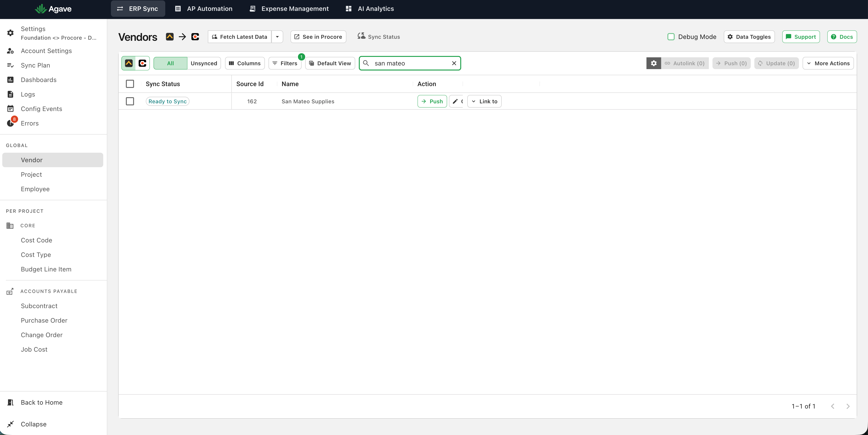Tick the select-all header checkbox
Screen dimensions: 868x435
(130, 84)
